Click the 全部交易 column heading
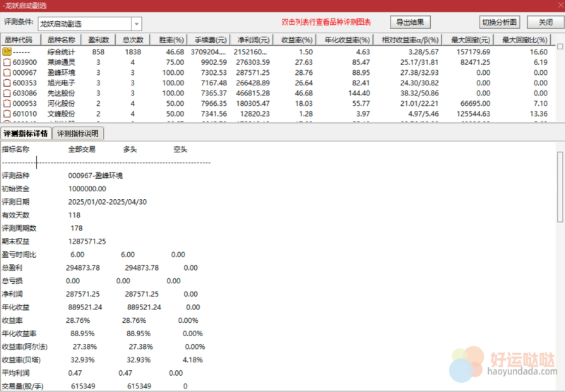 pyautogui.click(x=82, y=149)
